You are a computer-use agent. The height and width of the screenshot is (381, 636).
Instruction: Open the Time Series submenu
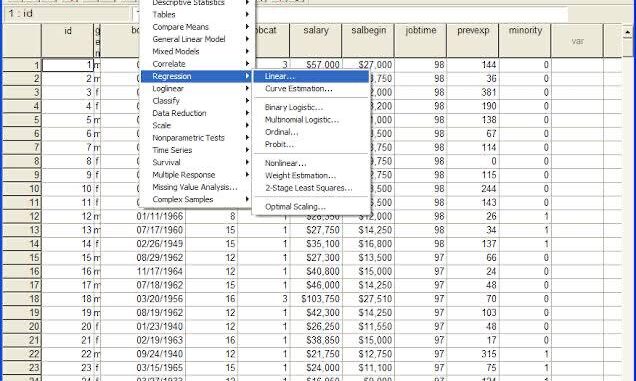[197, 150]
